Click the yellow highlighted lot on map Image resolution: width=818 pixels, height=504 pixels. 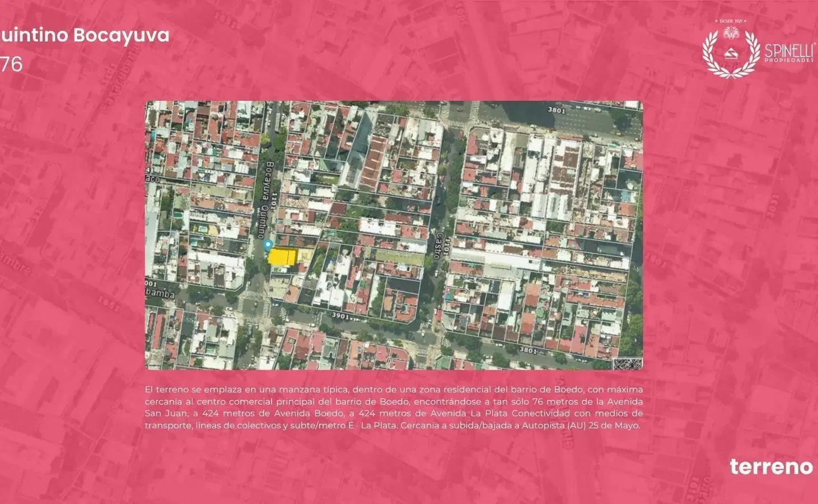click(282, 256)
